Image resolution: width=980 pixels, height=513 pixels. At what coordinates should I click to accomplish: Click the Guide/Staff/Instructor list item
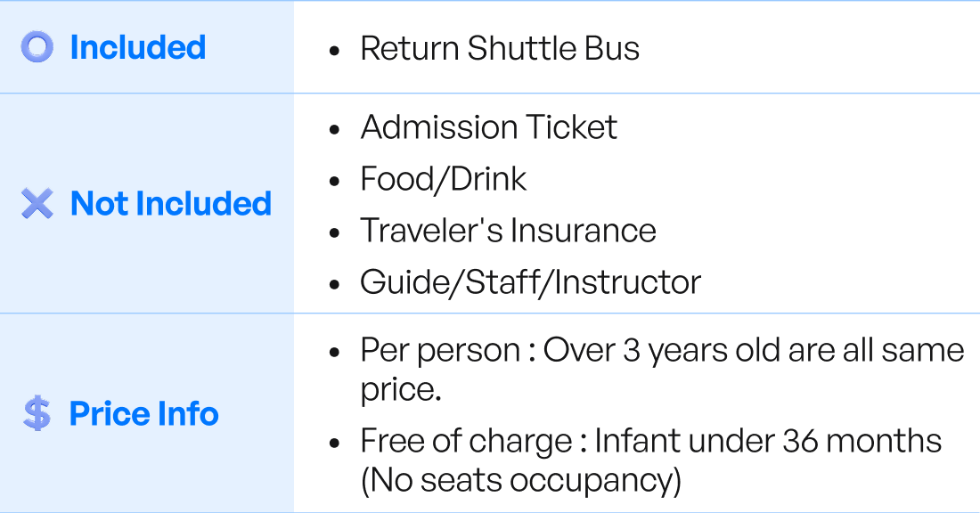pyautogui.click(x=530, y=282)
